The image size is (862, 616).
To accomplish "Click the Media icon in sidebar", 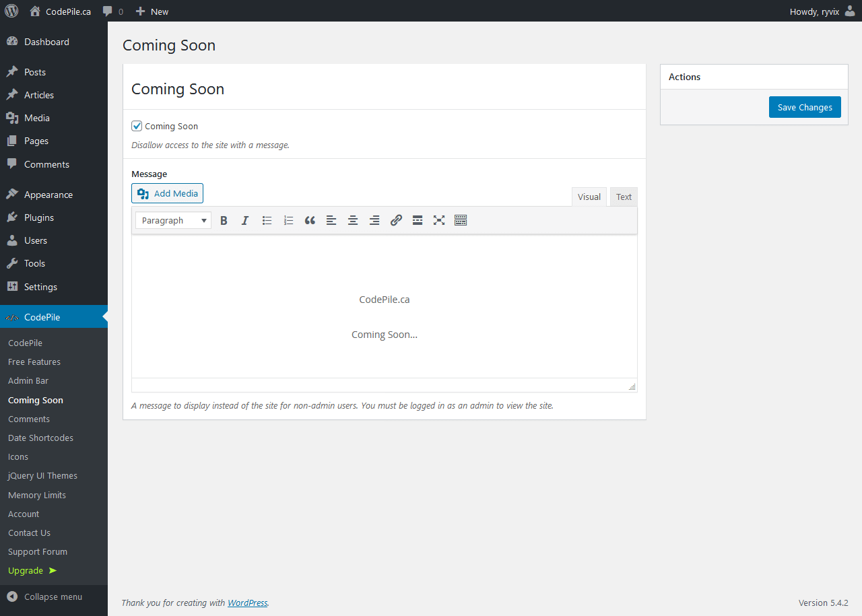I will point(12,118).
